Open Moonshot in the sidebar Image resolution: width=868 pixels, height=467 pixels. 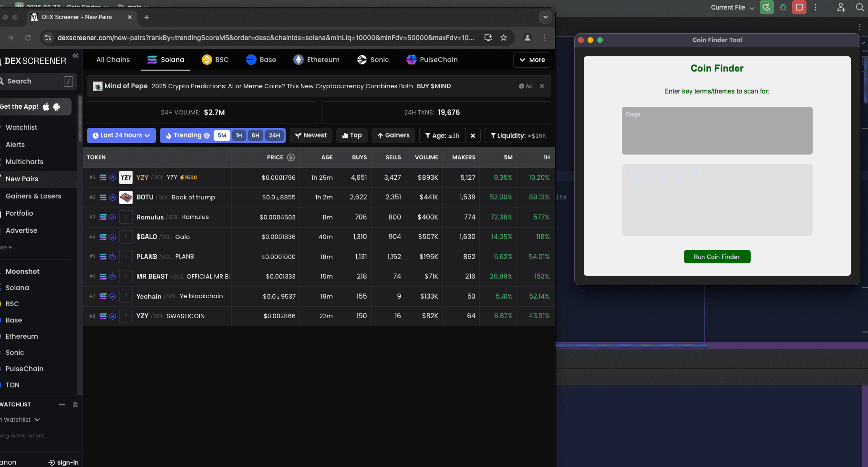(22, 271)
